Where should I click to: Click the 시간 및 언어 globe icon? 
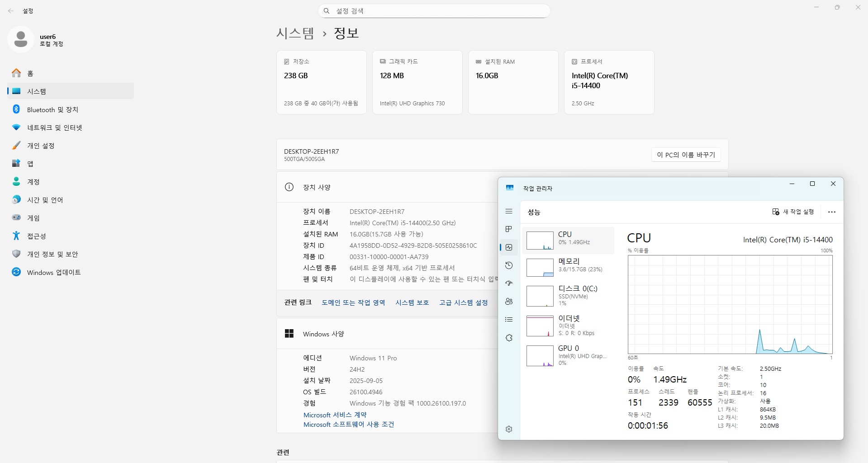[x=16, y=200]
